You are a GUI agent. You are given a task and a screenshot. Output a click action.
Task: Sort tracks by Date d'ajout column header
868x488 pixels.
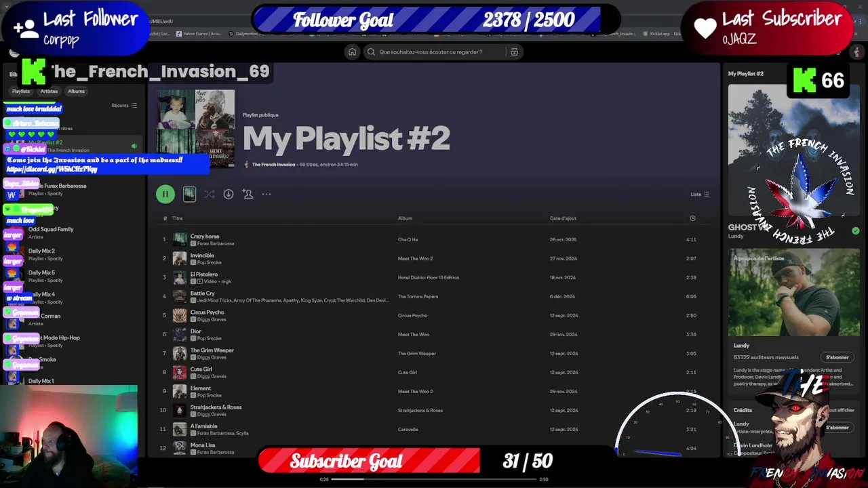[563, 218]
